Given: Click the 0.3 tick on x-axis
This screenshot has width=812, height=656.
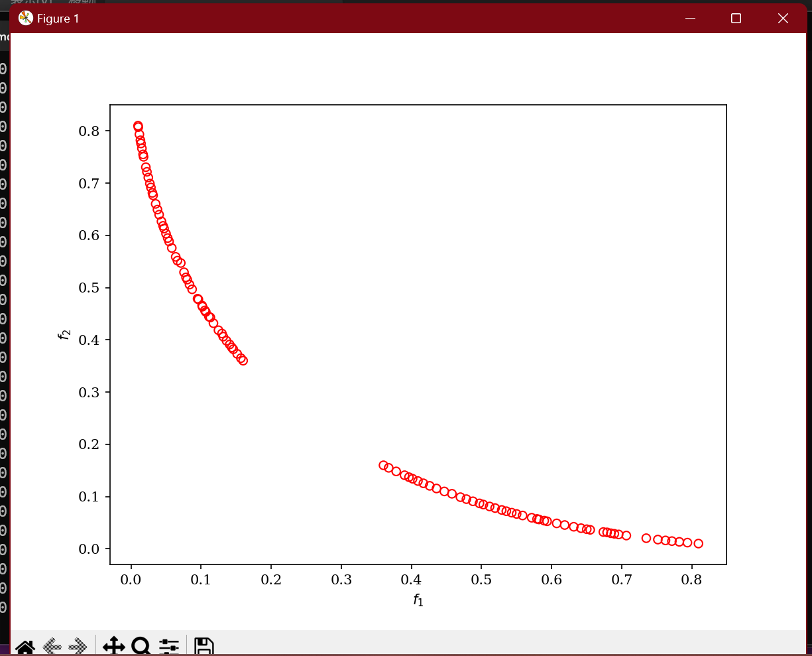Looking at the screenshot, I should click(341, 580).
